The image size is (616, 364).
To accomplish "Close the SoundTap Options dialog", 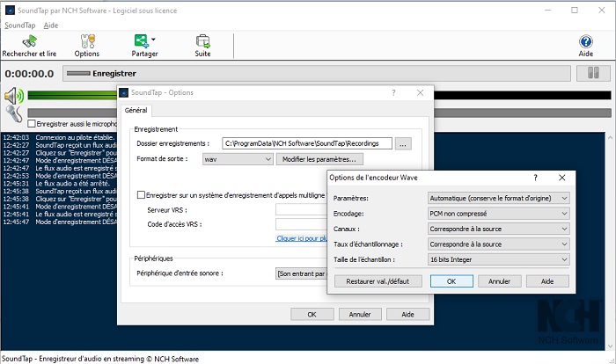I will coord(420,92).
